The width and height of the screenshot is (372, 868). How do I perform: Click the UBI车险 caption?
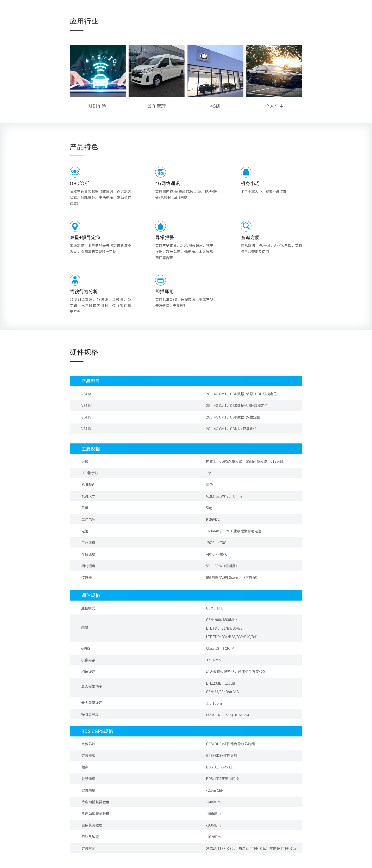98,106
